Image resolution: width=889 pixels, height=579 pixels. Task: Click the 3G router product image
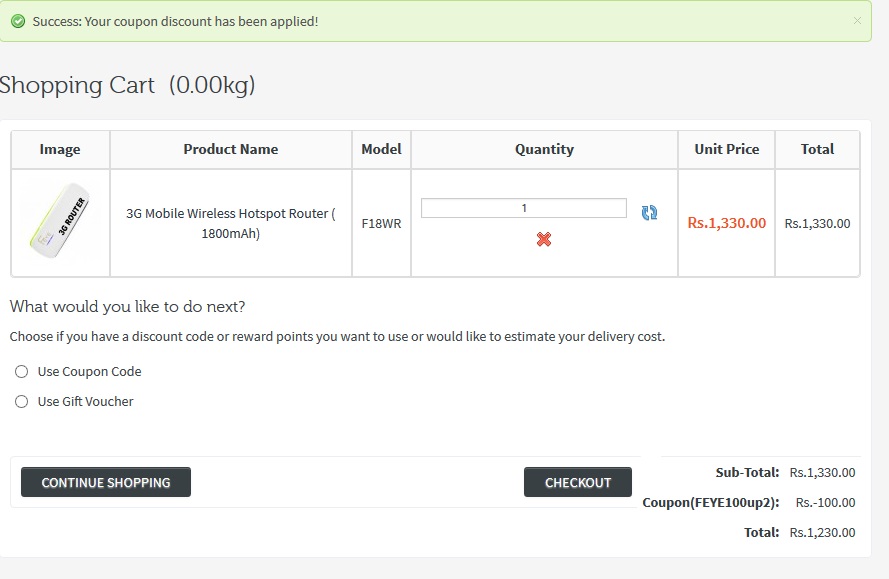60,221
